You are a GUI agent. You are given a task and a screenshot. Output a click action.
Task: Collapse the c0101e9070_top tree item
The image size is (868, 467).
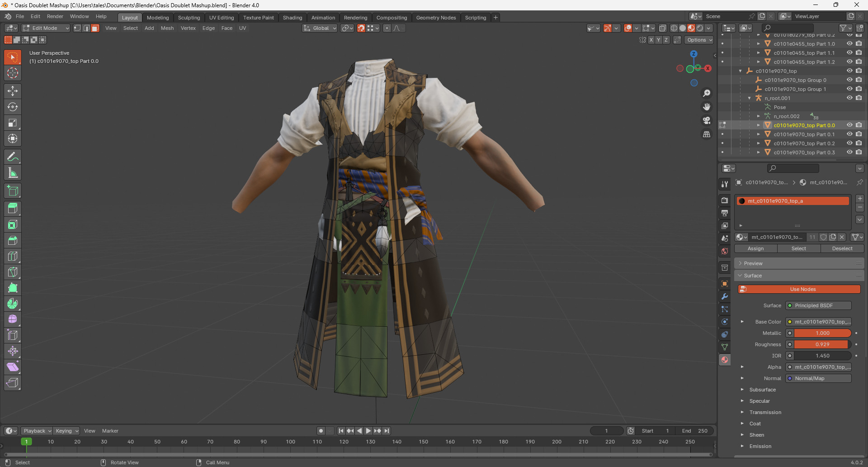coord(740,71)
